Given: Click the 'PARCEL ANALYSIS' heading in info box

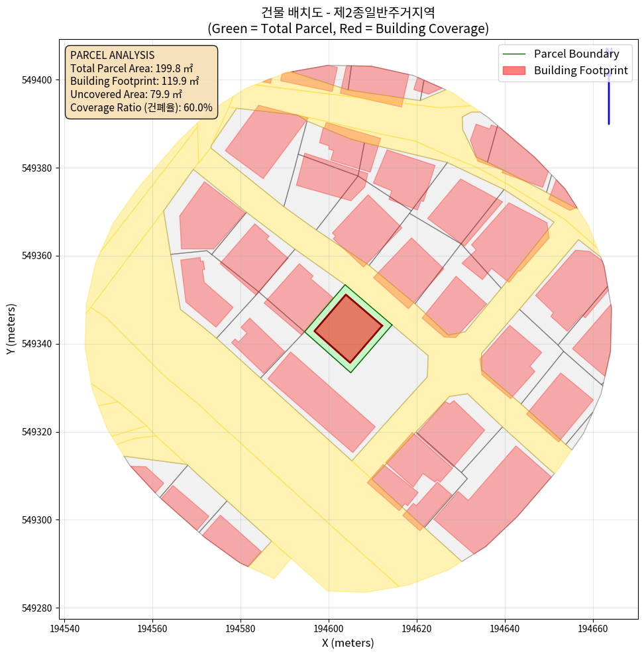Looking at the screenshot, I should [112, 55].
